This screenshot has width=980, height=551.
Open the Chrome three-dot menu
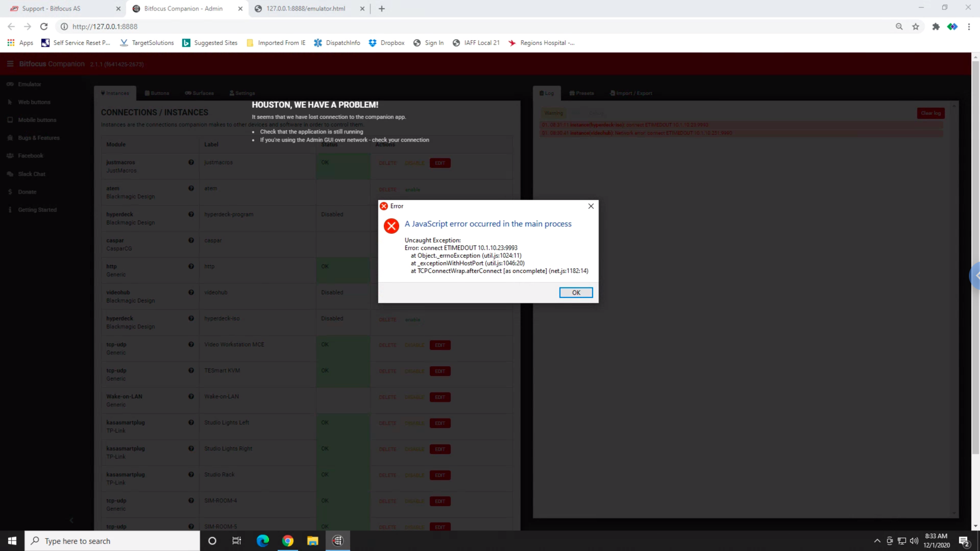pos(969,26)
